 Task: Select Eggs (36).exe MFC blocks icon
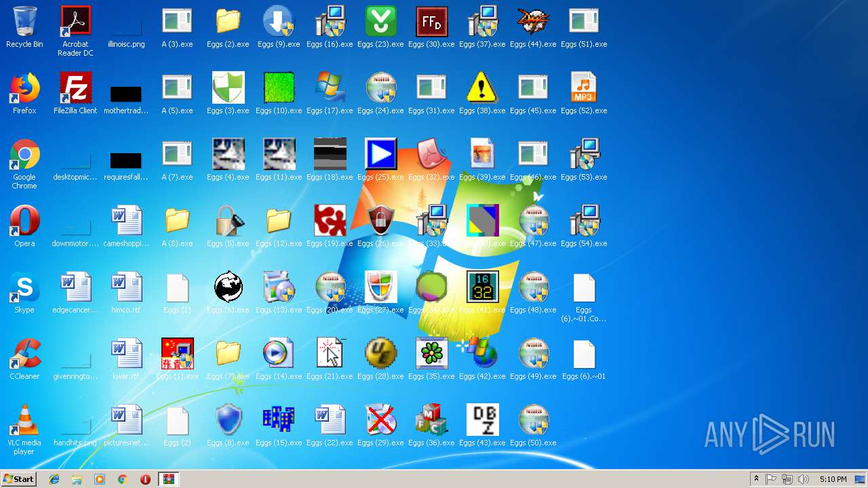coord(431,426)
